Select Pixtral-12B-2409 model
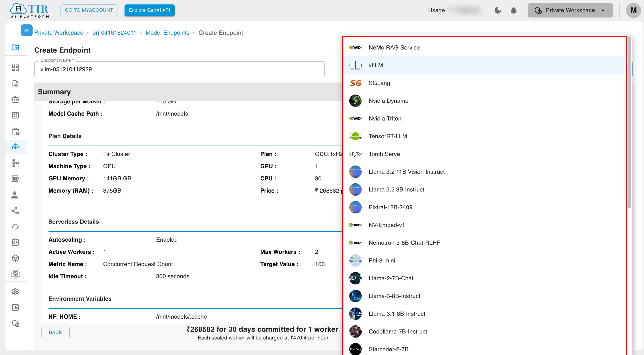 point(484,207)
